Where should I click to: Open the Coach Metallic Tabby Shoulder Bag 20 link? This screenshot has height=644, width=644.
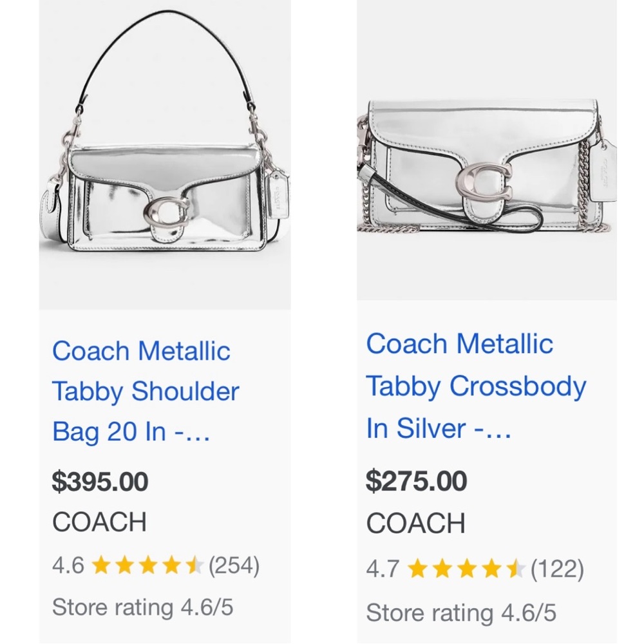tap(146, 391)
